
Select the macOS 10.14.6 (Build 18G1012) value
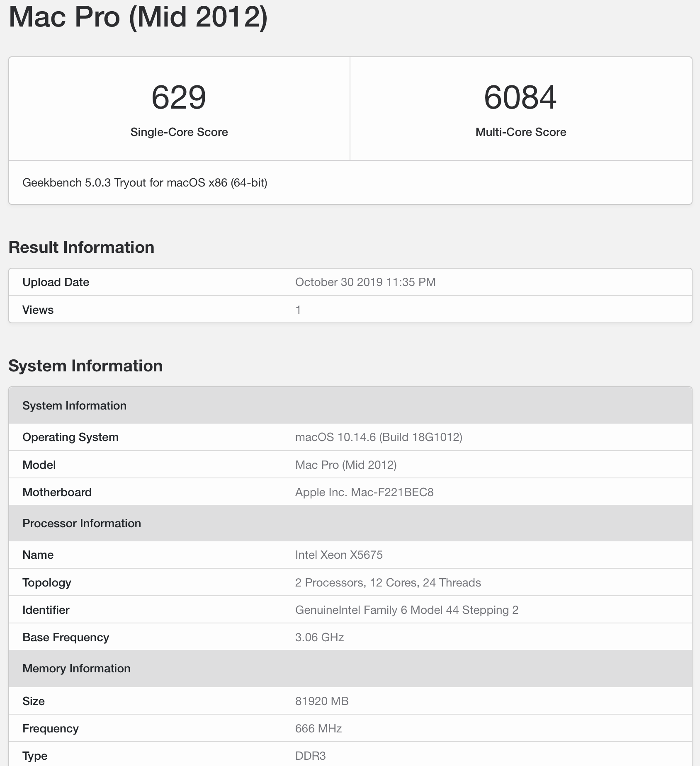point(379,437)
